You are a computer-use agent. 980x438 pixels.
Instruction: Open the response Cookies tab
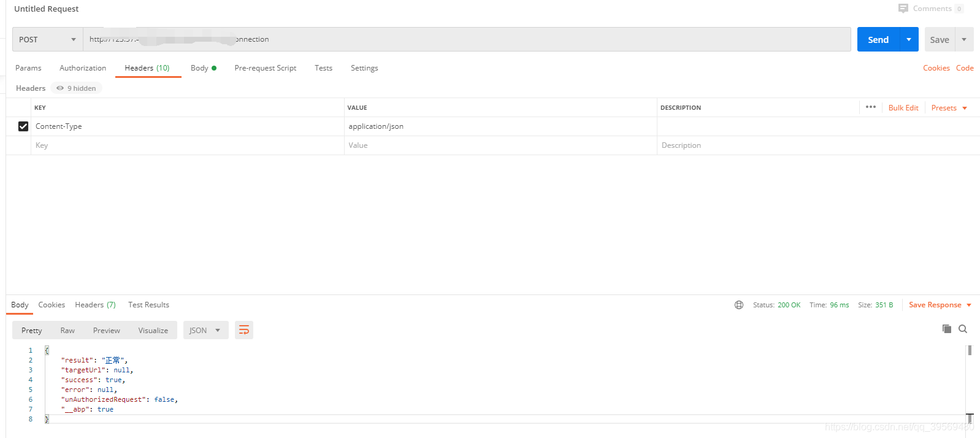(x=52, y=305)
